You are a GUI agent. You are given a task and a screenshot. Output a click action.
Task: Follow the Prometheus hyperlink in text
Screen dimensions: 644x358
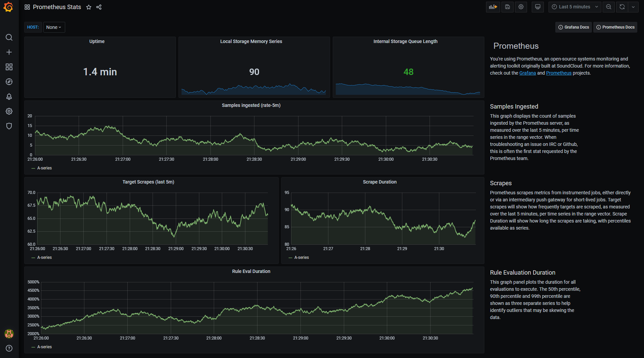(x=559, y=73)
